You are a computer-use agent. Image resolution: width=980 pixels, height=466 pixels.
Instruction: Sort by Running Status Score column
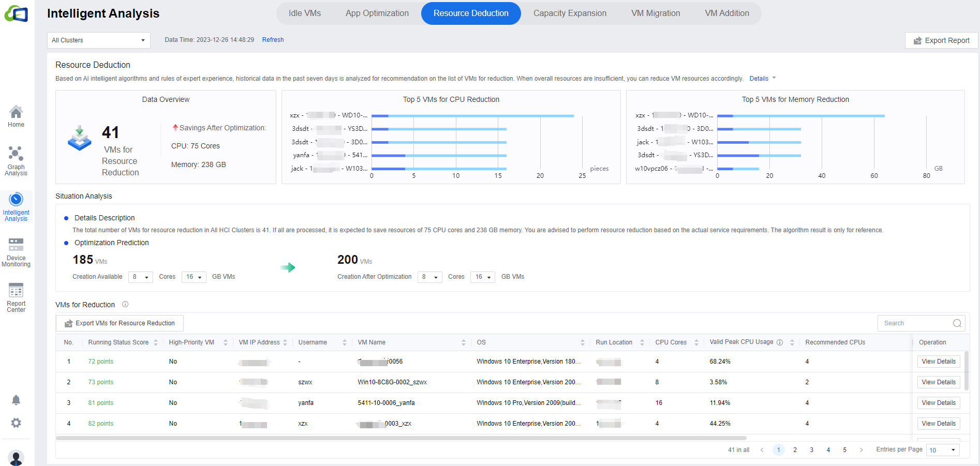156,342
